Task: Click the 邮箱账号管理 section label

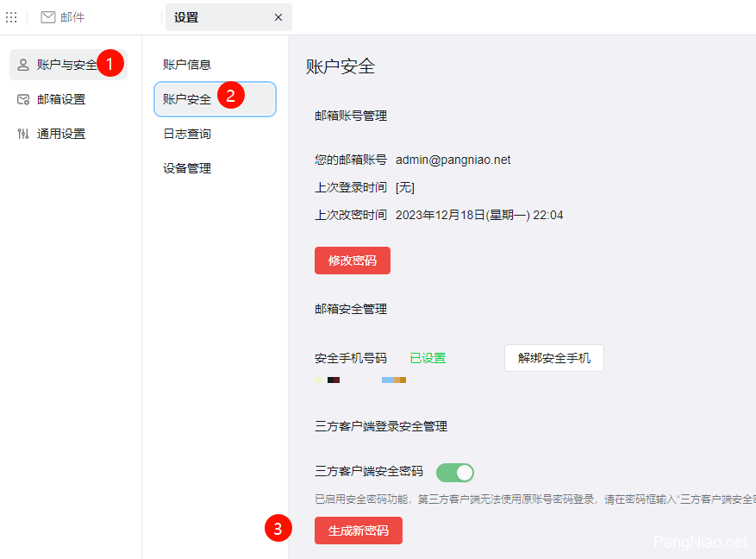Action: coord(351,116)
